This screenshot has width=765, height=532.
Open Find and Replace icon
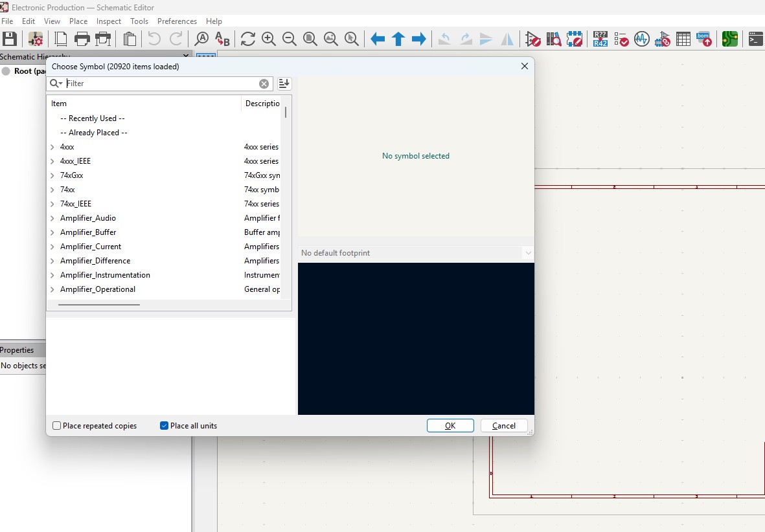click(x=222, y=39)
